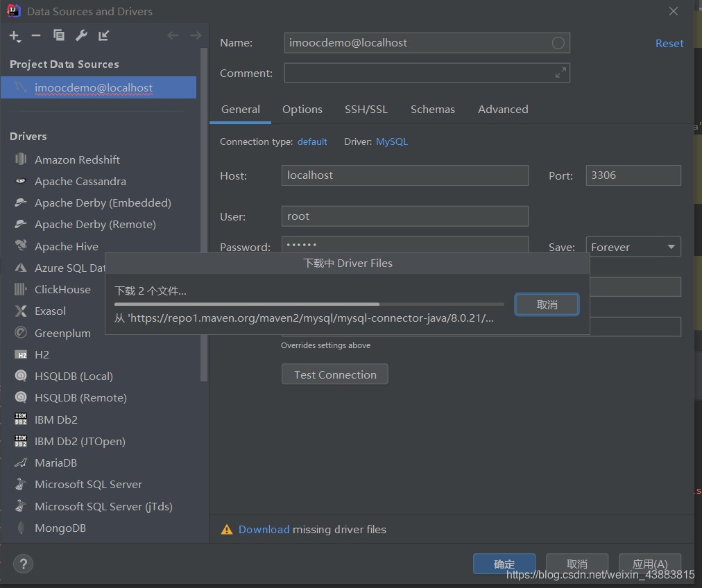This screenshot has height=588, width=702.
Task: Duplicate the data source via copy icon
Action: coord(59,35)
